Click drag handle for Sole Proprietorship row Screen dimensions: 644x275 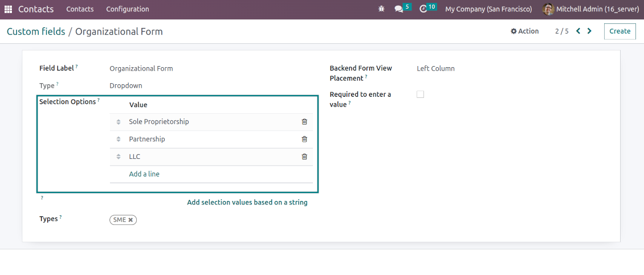(x=119, y=122)
